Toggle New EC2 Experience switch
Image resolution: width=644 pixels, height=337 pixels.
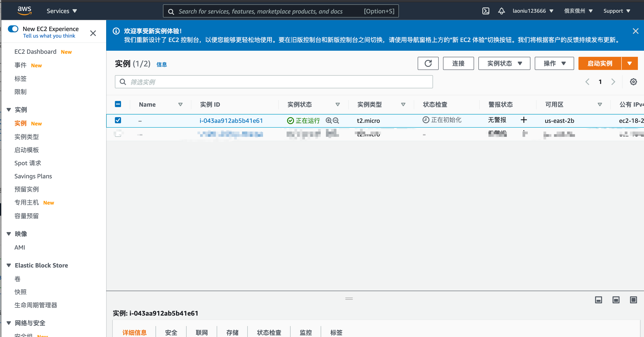[13, 29]
